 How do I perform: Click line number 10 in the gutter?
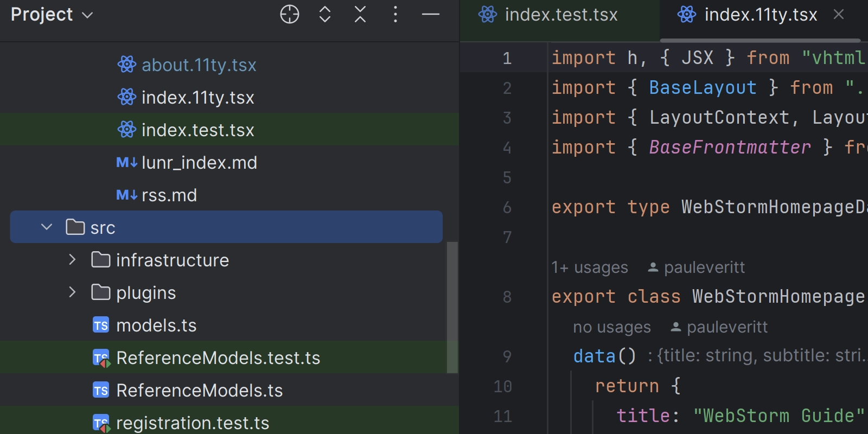click(503, 386)
